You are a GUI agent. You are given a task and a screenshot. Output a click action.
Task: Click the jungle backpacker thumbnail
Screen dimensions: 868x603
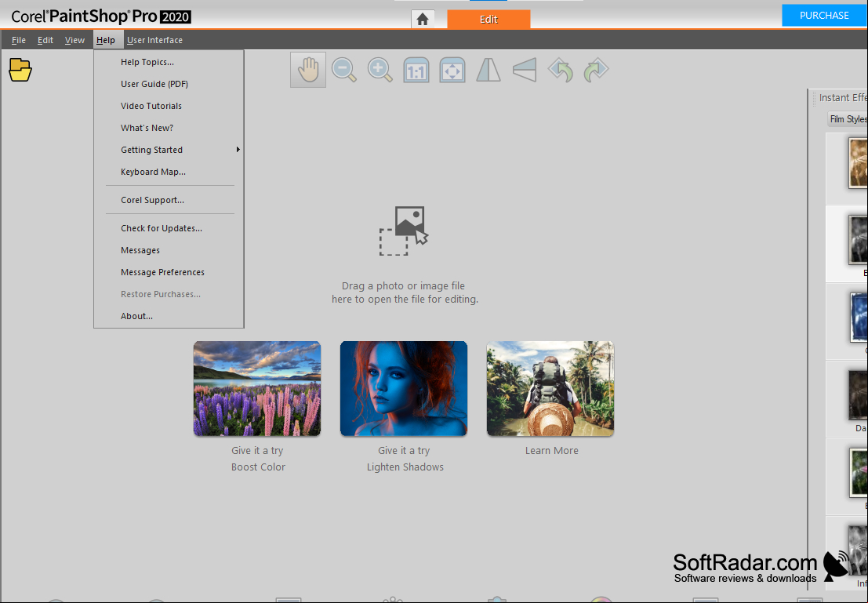point(550,389)
